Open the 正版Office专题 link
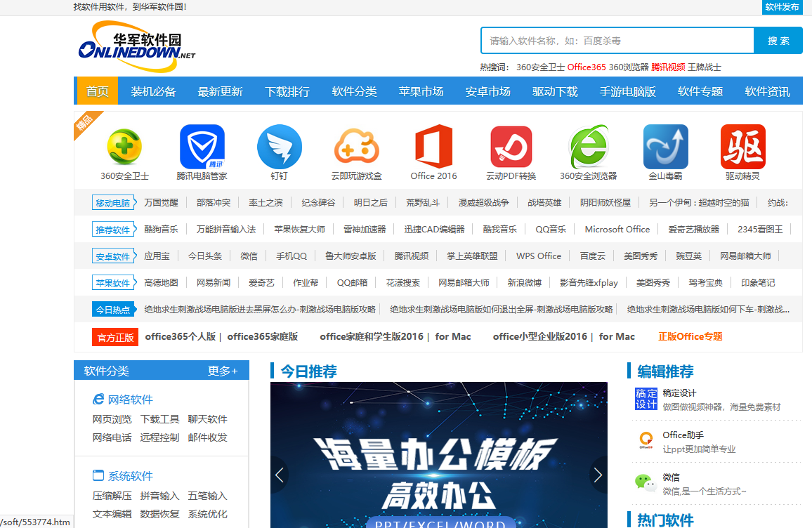This screenshot has height=528, width=812. coord(690,336)
